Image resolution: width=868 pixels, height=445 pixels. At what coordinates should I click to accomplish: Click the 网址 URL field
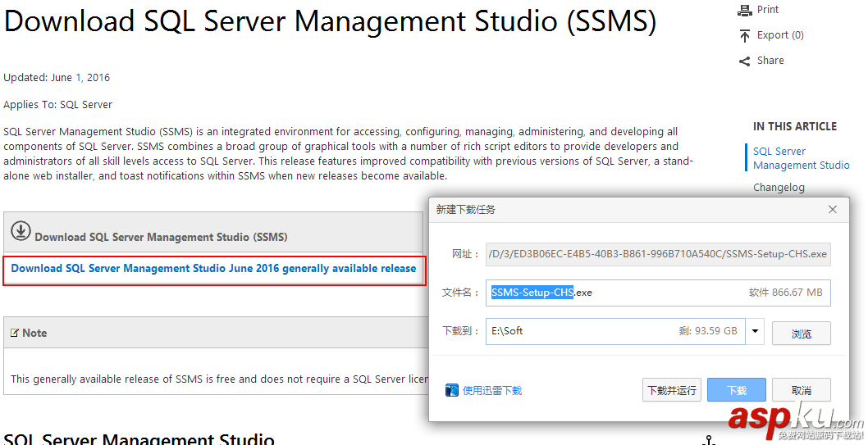point(658,254)
